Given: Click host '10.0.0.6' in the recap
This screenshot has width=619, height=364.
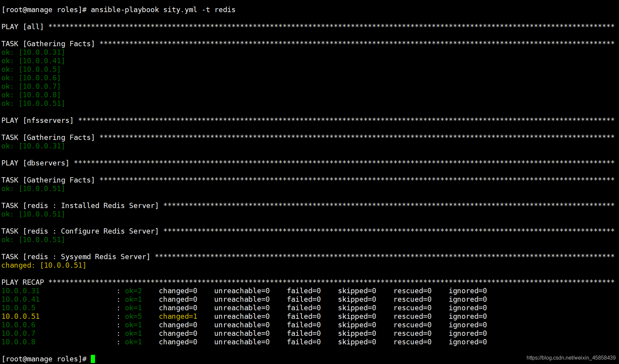Looking at the screenshot, I should coord(18,325).
